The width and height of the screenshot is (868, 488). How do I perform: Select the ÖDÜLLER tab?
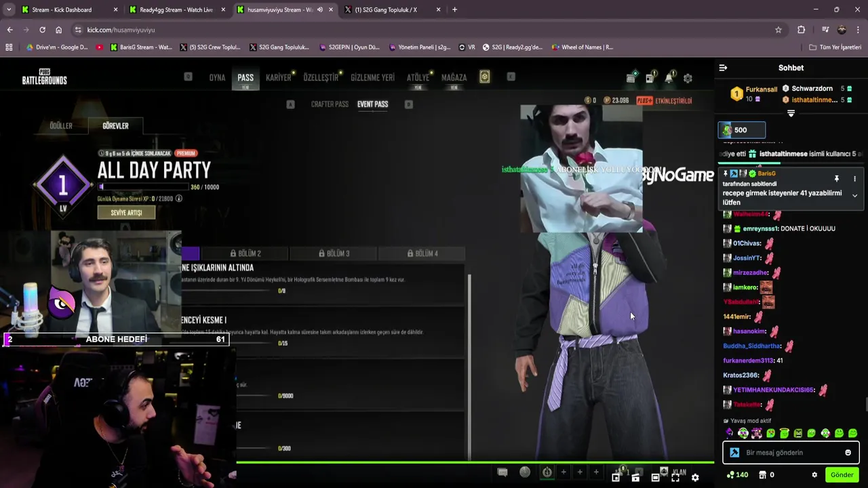61,125
